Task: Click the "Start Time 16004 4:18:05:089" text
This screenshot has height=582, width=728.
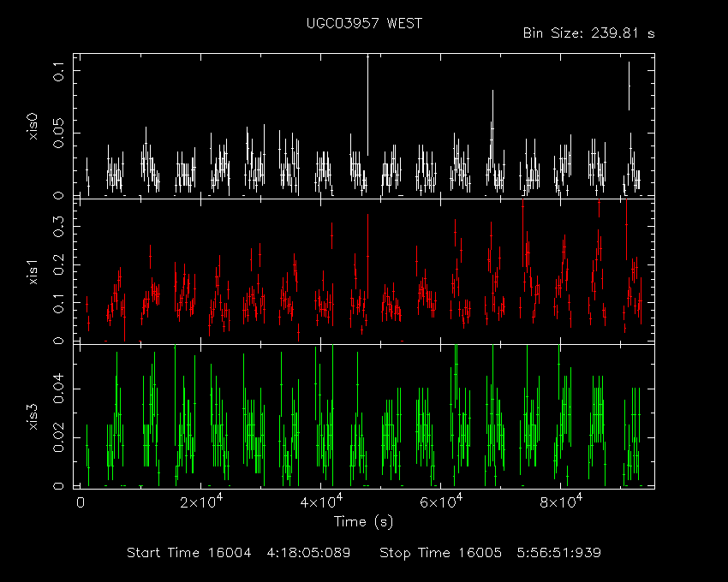Action: coord(239,553)
